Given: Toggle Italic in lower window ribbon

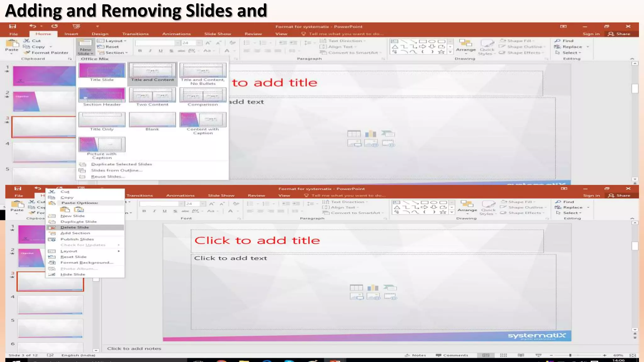Looking at the screenshot, I should click(x=154, y=211).
